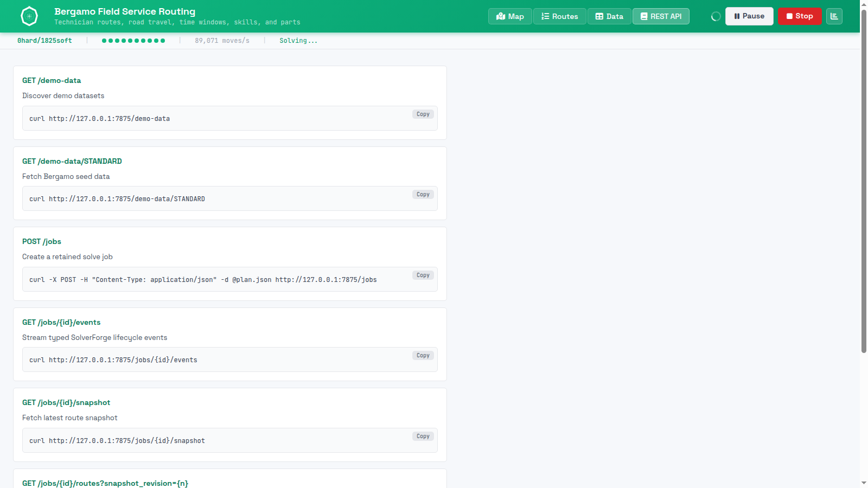Click 'Fetch latest route snapshot' description
The image size is (868, 488).
click(x=70, y=418)
